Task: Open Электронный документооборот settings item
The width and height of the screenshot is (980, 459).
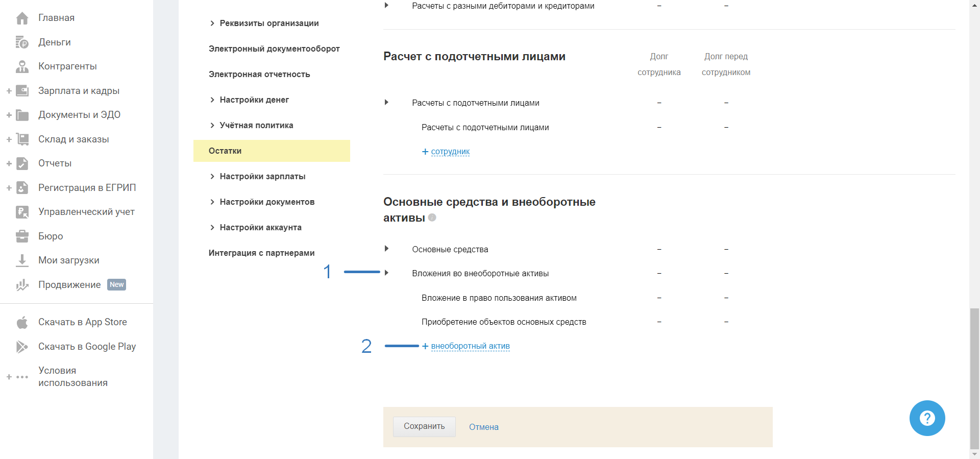Action: pos(274,49)
